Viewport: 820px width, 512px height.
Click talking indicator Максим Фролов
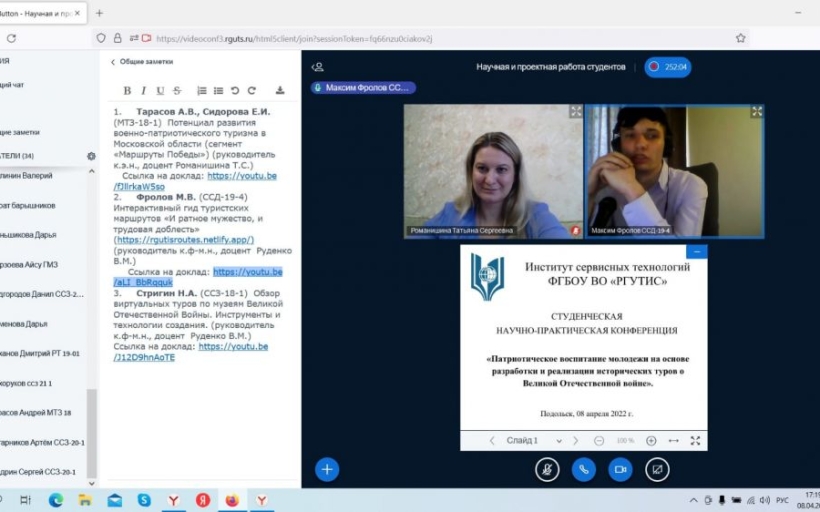[x=363, y=88]
